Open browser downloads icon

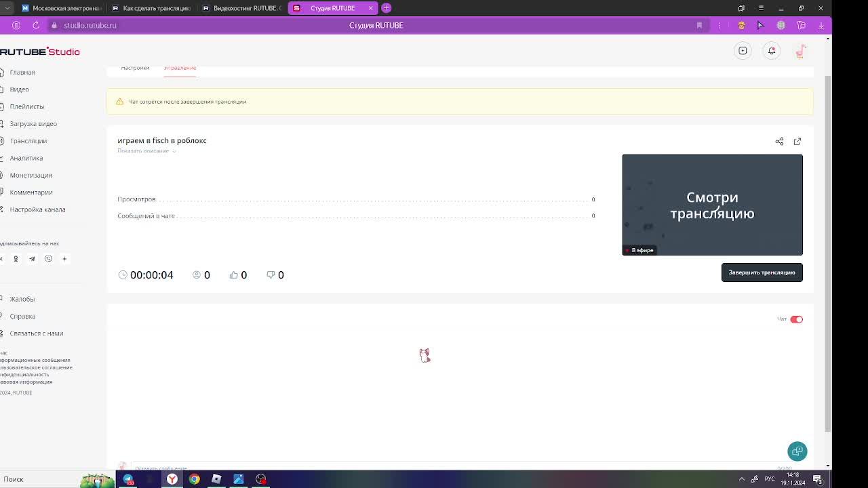pyautogui.click(x=821, y=25)
